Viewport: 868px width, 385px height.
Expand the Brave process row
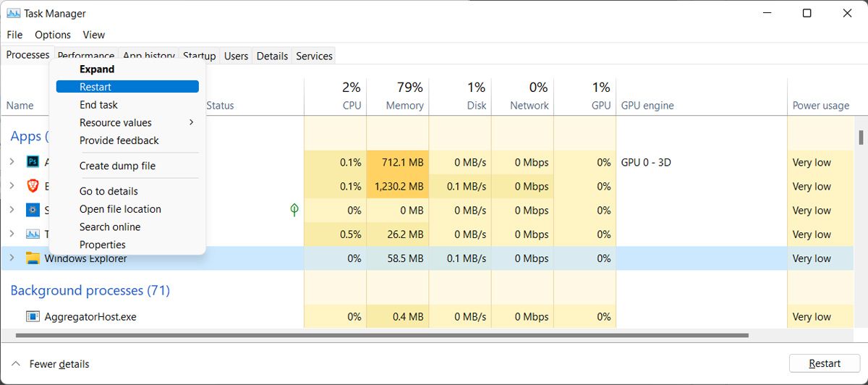(12, 186)
